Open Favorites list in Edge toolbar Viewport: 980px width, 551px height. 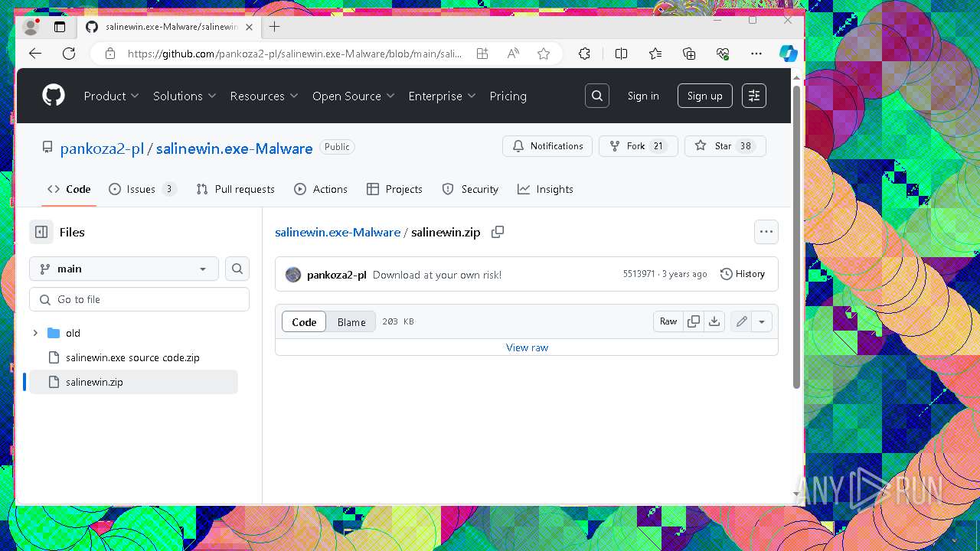tap(655, 54)
